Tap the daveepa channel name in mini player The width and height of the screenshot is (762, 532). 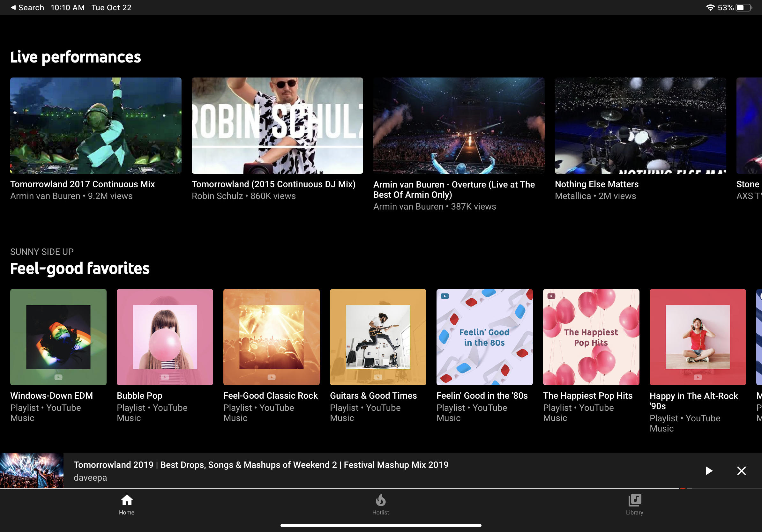90,477
